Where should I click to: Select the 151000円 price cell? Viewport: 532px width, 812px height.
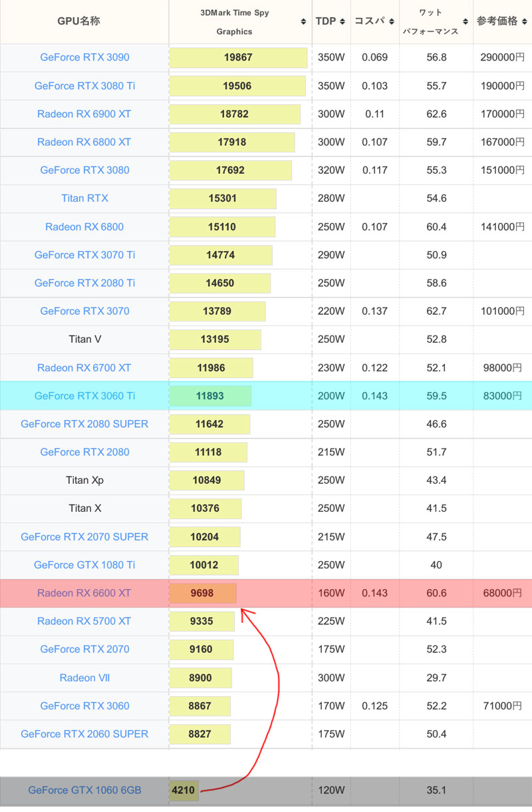[x=503, y=170]
